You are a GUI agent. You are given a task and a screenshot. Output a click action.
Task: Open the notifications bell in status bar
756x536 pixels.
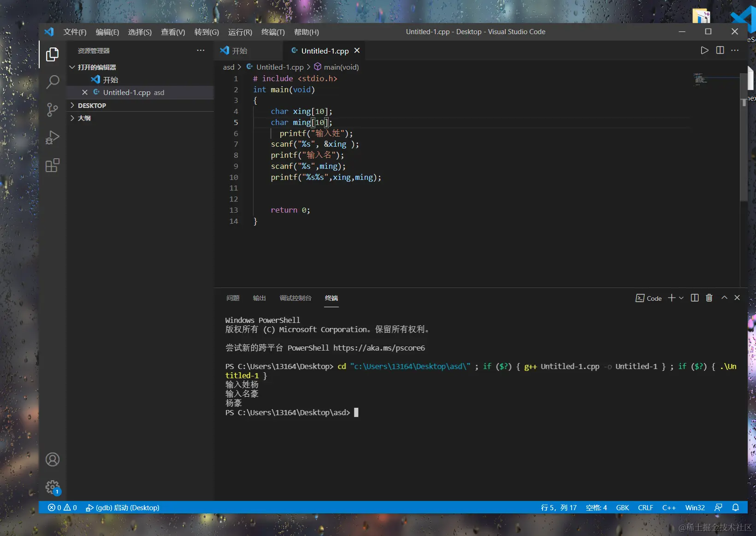click(736, 507)
